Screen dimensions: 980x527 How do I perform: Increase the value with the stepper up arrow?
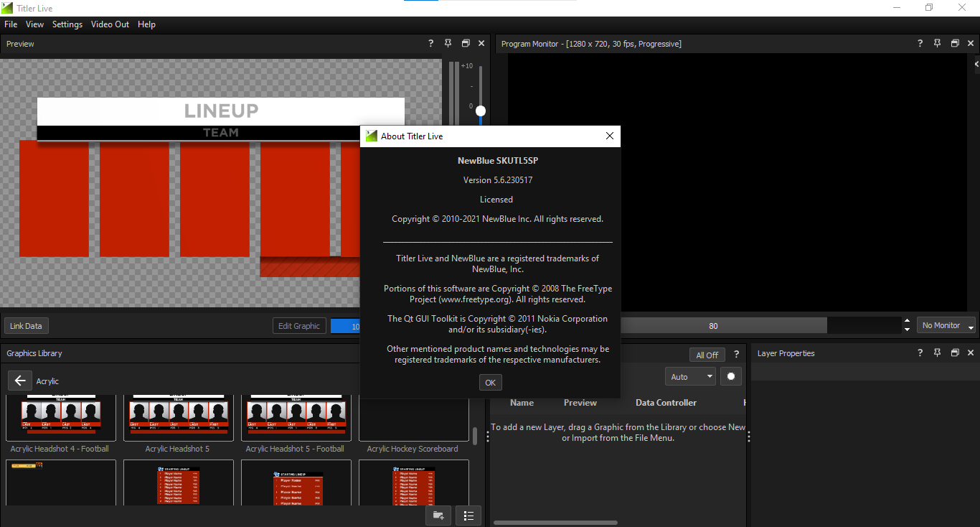tap(908, 321)
